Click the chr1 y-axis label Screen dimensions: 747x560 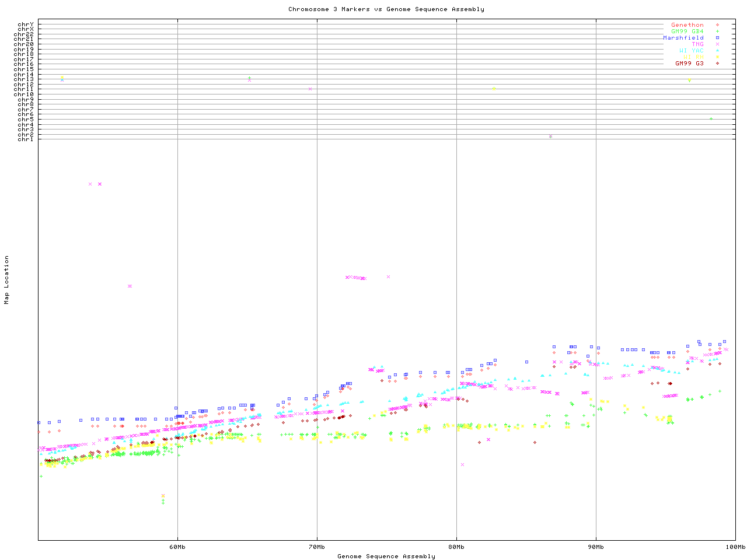(x=26, y=139)
